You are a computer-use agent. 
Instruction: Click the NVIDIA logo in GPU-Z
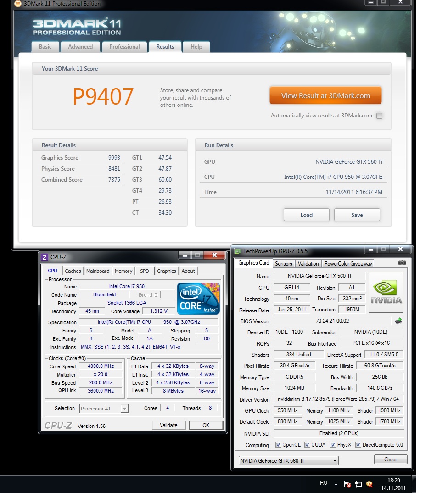(x=386, y=292)
